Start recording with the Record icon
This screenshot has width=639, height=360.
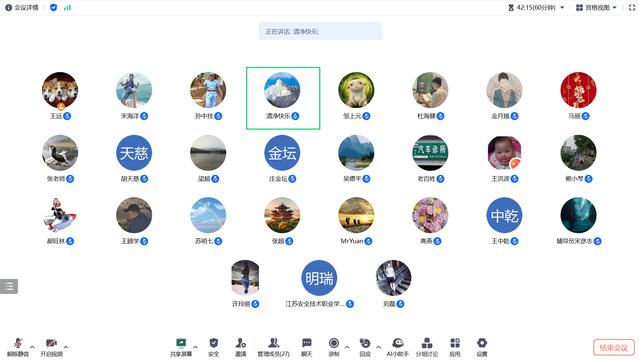coord(334,347)
